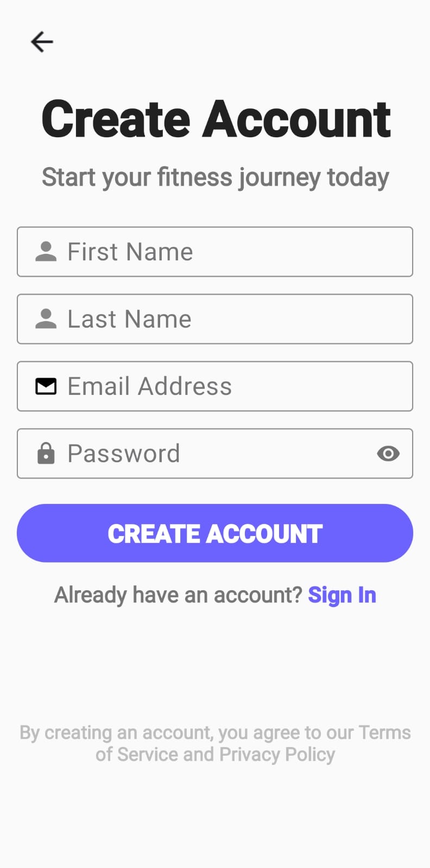Image resolution: width=430 pixels, height=868 pixels.
Task: Click 'By creating an account' disclaimer text
Action: click(215, 744)
